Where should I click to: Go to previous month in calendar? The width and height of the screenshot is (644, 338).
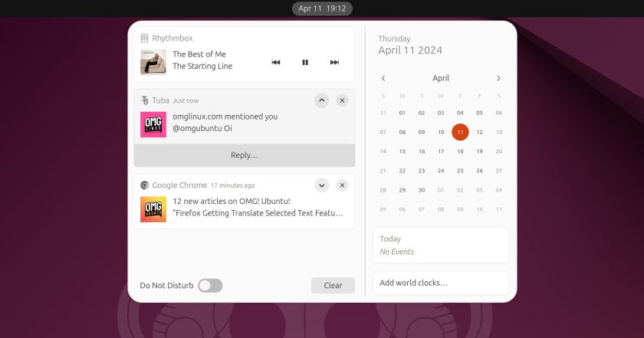tap(383, 78)
